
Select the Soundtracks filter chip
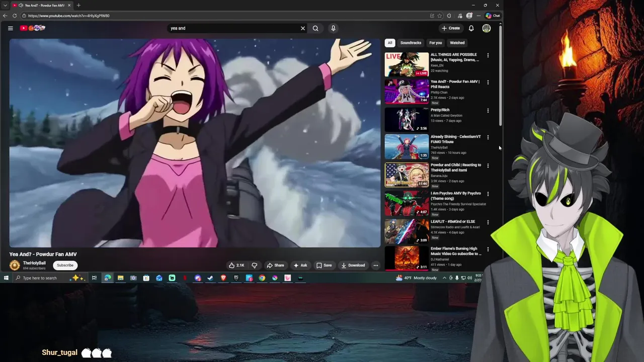pos(411,43)
